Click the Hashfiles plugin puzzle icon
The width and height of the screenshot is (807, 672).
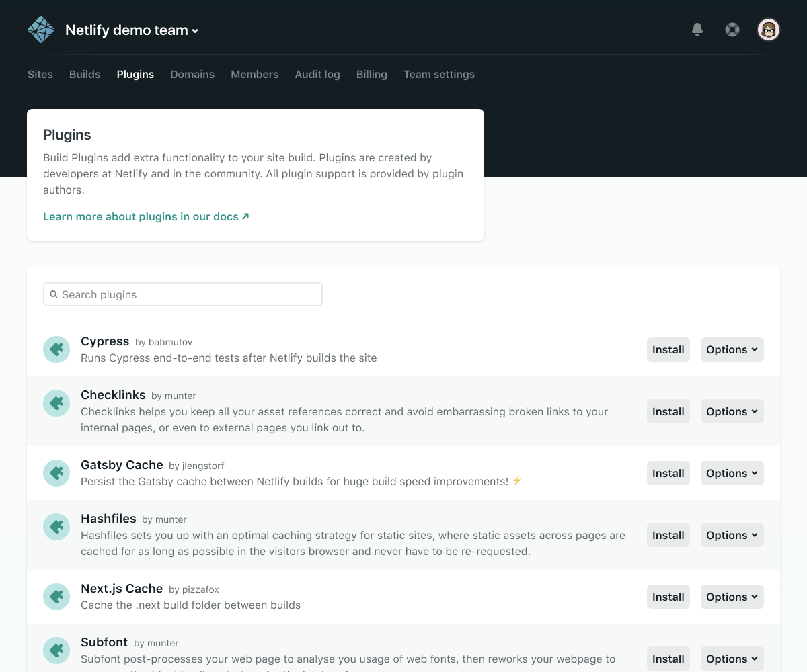(x=56, y=527)
